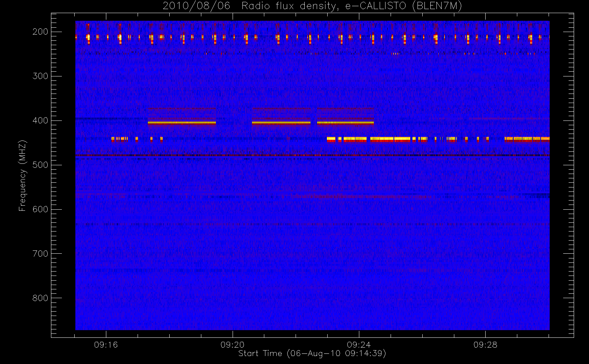Select the 700 frequency tick label
Screen dimensions: 589x364
(x=40, y=254)
